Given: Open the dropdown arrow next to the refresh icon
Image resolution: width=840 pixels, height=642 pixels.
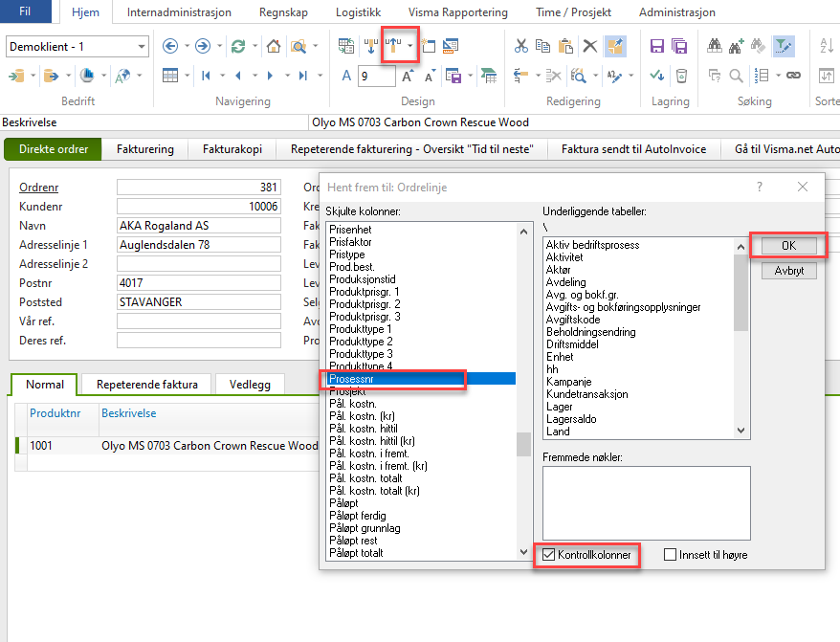Looking at the screenshot, I should [254, 47].
